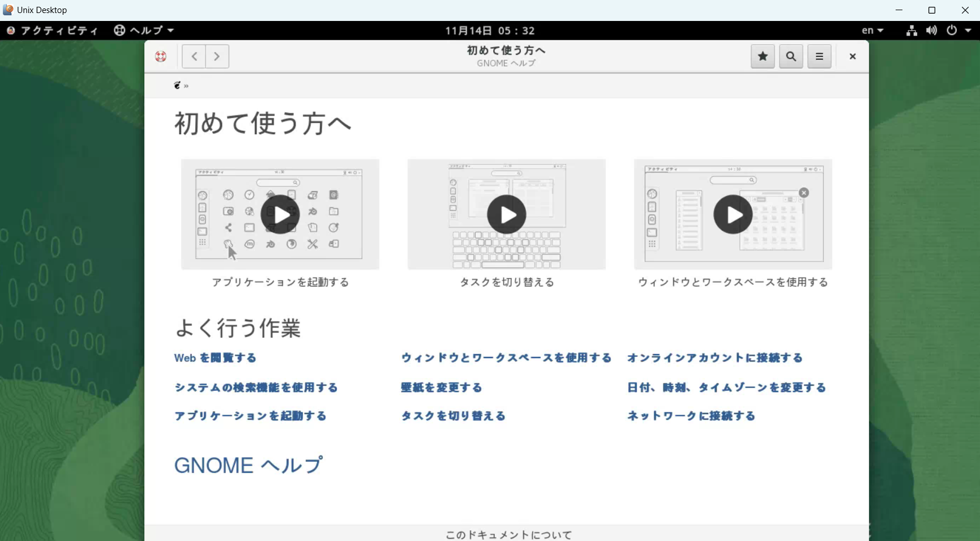Image resolution: width=980 pixels, height=541 pixels.
Task: Open the system status dropdown arrow
Action: 969,31
